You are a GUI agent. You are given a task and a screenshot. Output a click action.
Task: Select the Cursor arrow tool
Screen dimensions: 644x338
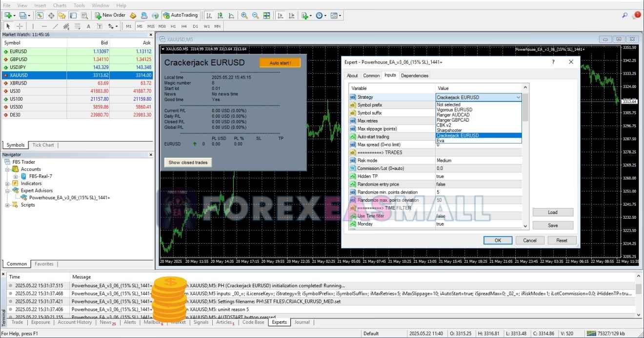(x=8, y=26)
